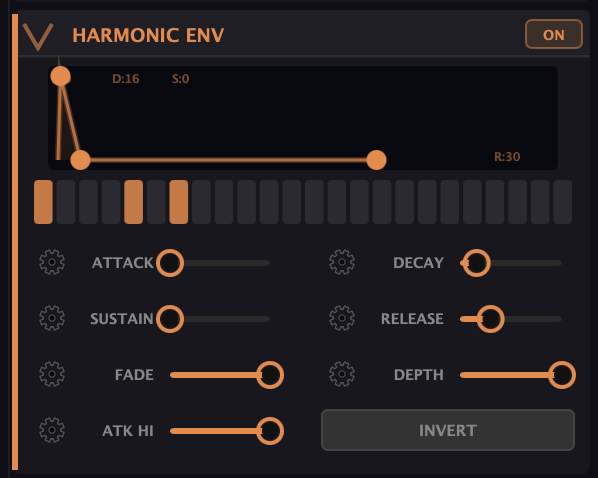The height and width of the screenshot is (478, 598).
Task: Enable the fourth harmonic step cell
Action: coord(111,202)
